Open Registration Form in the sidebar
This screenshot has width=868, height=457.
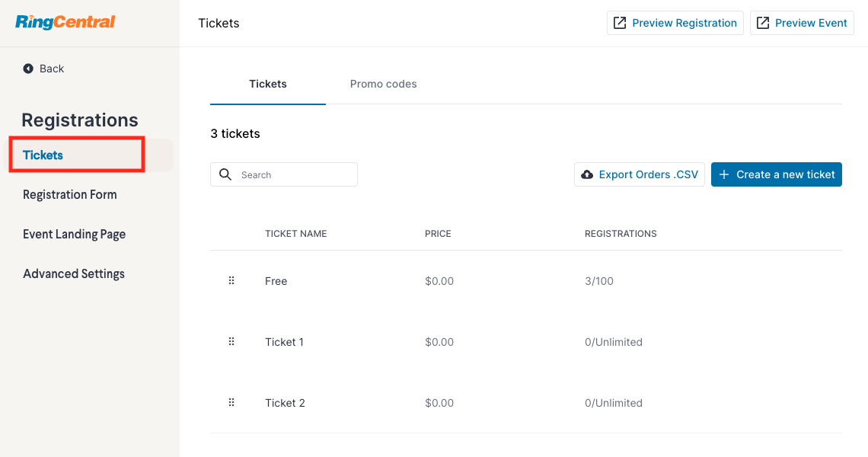pos(70,194)
